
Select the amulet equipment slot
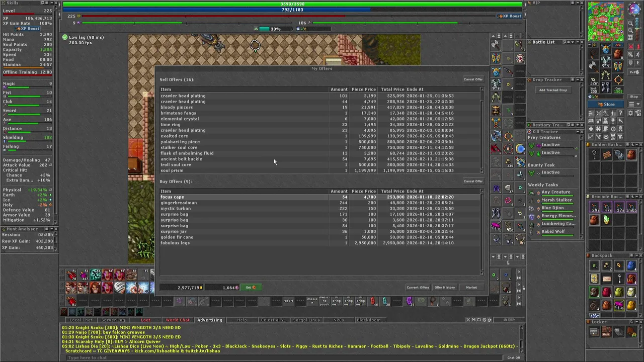click(x=593, y=54)
